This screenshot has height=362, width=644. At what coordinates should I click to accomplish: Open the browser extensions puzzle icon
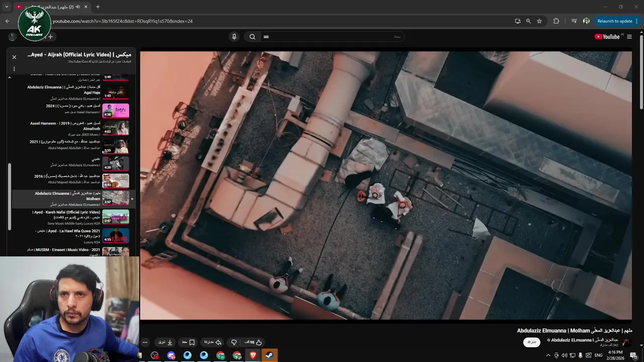click(556, 21)
